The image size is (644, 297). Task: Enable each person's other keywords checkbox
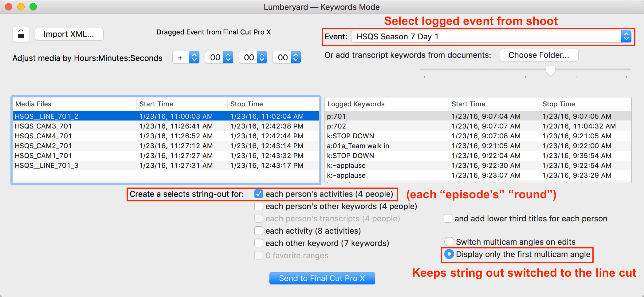pyautogui.click(x=259, y=206)
